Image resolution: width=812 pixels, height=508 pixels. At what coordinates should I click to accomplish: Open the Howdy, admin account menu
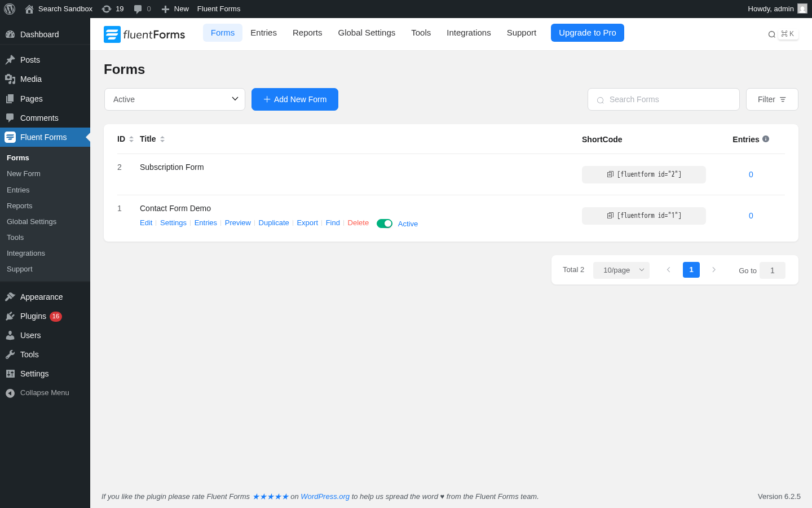pyautogui.click(x=777, y=9)
